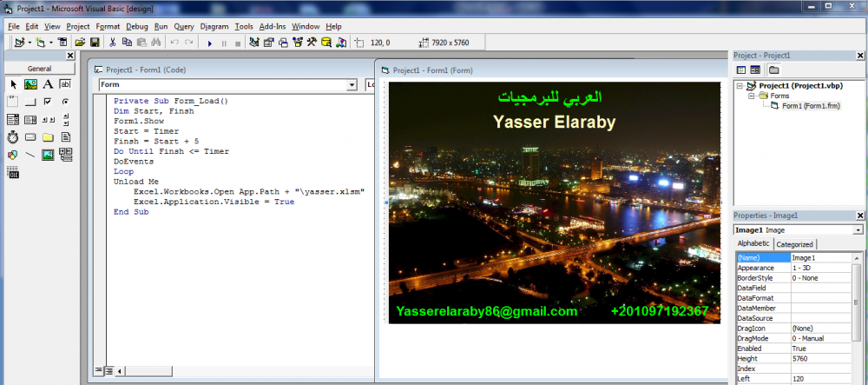Select the CheckBox control in toolbox
868x385 pixels.
point(48,102)
